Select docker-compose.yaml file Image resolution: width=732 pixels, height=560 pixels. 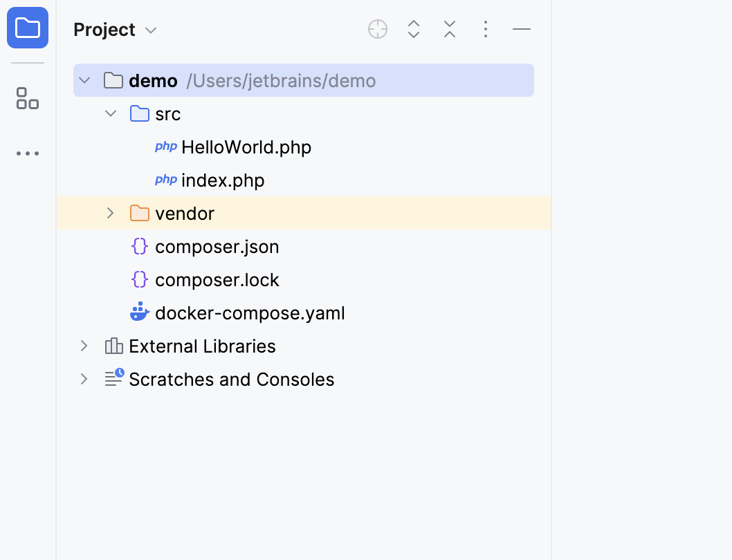pyautogui.click(x=250, y=312)
